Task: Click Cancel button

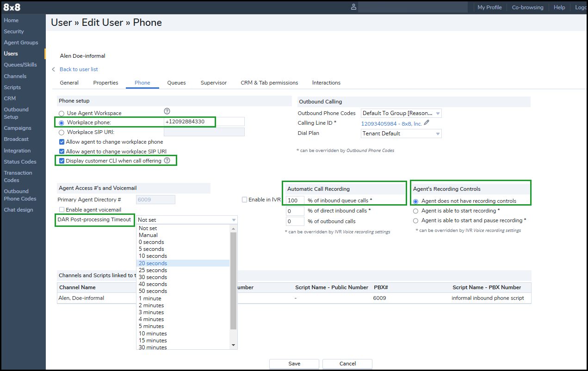Action: (347, 364)
